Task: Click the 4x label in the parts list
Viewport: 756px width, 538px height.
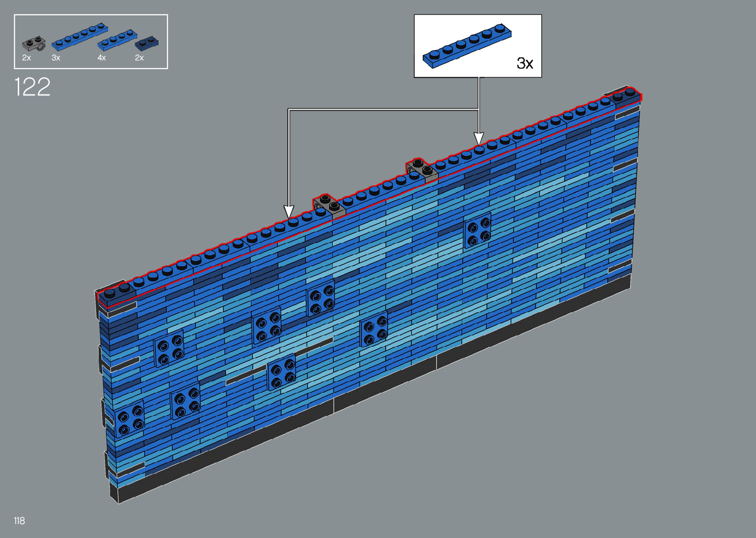Action: click(102, 58)
